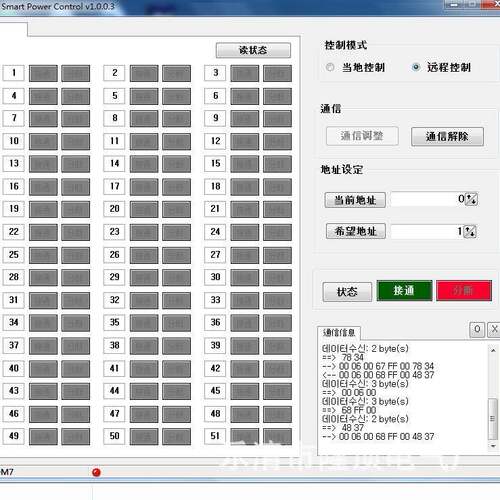The height and width of the screenshot is (500, 500).
Task: Click the right gray button beside channel 46
Action: pos(76,414)
